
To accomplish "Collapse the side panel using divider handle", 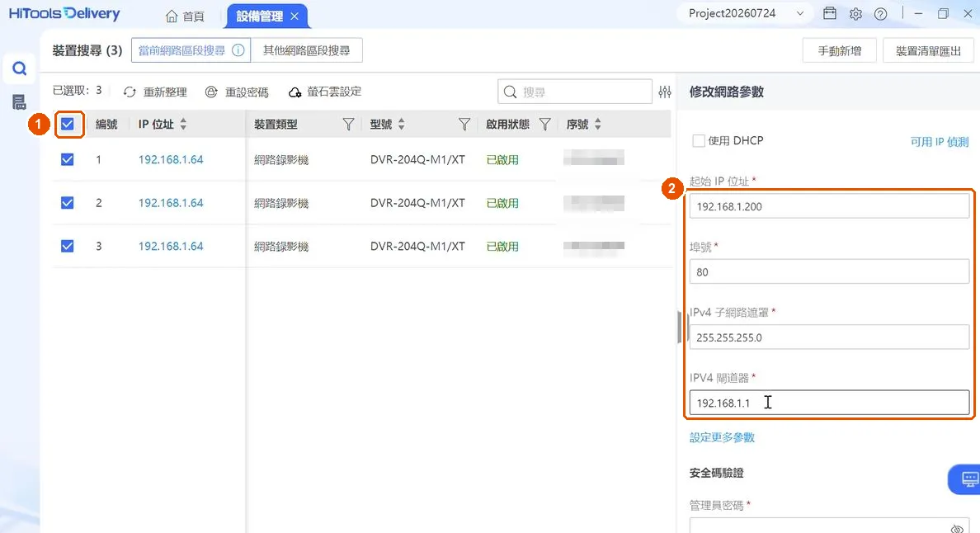I will (x=680, y=327).
